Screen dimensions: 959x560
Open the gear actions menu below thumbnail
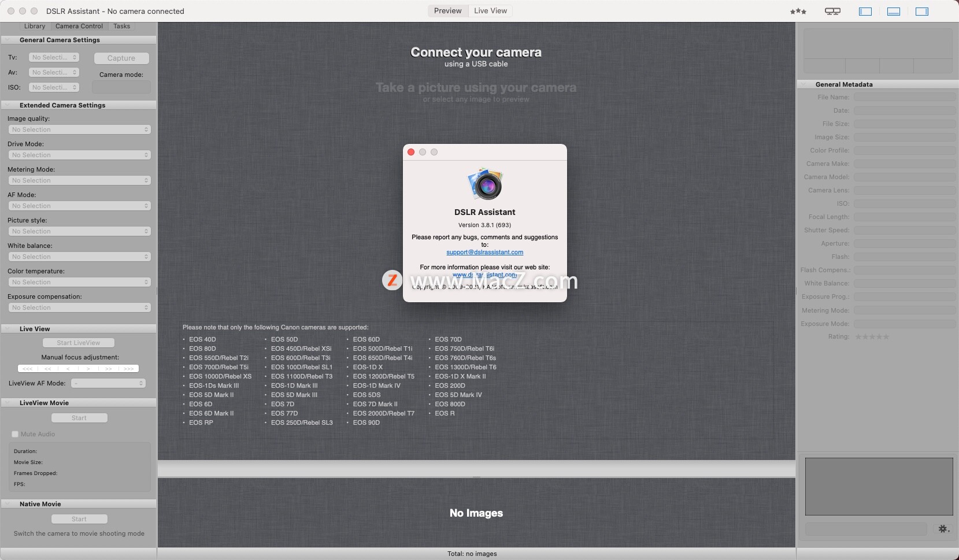tap(943, 529)
